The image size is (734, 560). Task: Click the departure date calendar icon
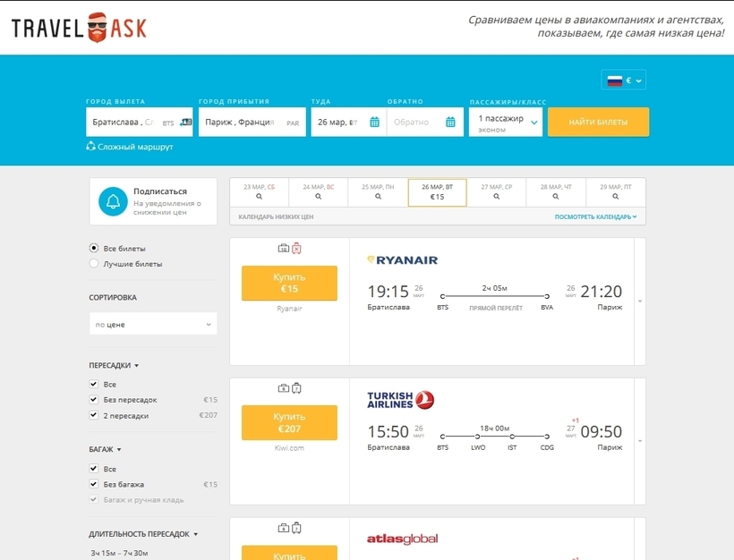pos(374,122)
